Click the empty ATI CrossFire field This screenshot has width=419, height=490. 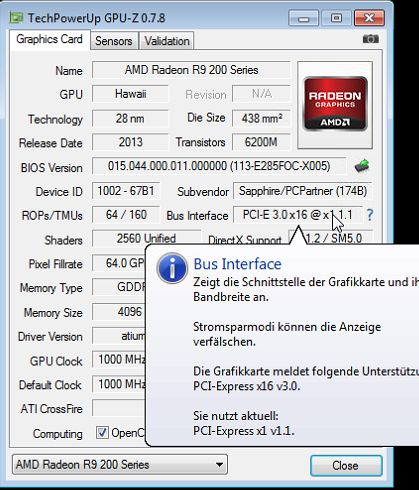pyautogui.click(x=119, y=408)
